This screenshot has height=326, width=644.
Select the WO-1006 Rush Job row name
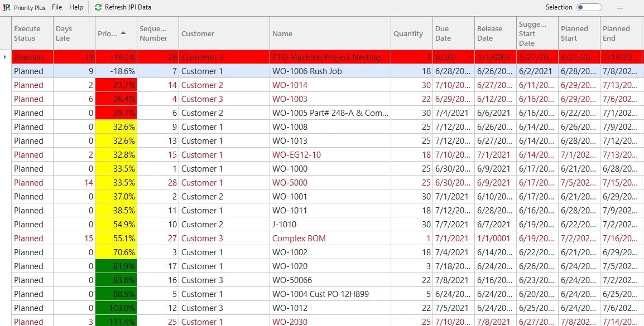click(x=307, y=71)
